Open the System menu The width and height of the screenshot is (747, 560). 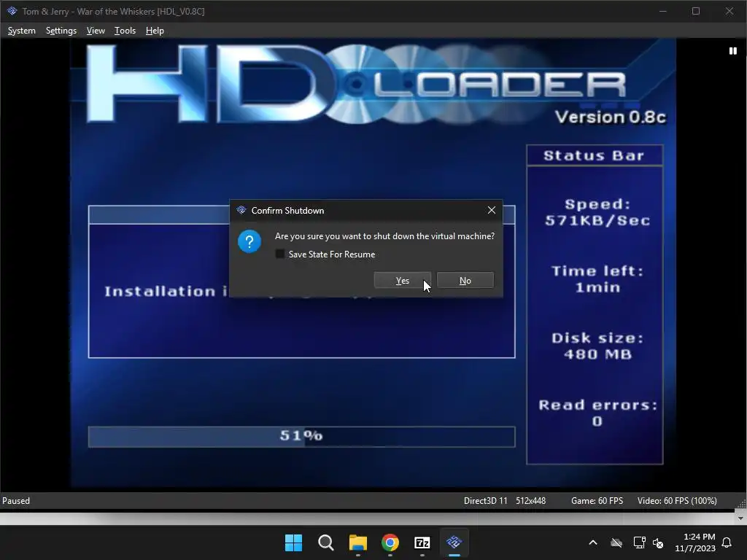pos(21,31)
